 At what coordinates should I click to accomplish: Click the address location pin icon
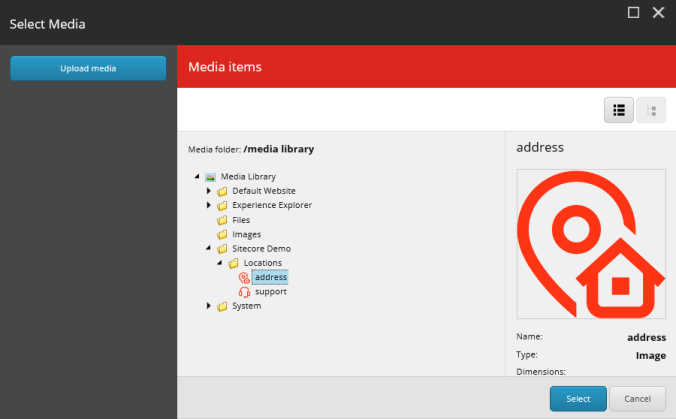(244, 277)
